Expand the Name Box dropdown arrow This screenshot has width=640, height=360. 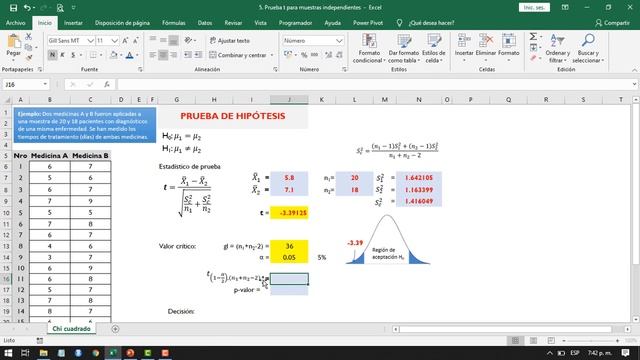(45, 84)
